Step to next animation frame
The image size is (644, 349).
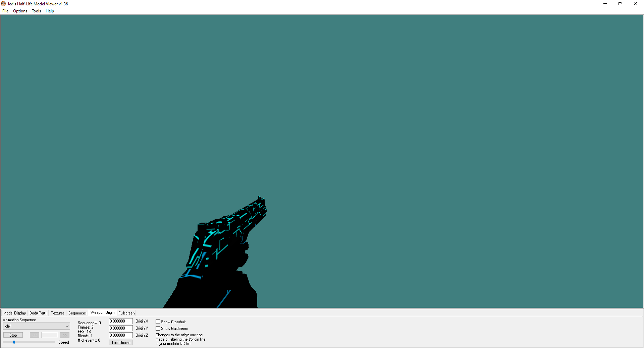click(x=65, y=335)
